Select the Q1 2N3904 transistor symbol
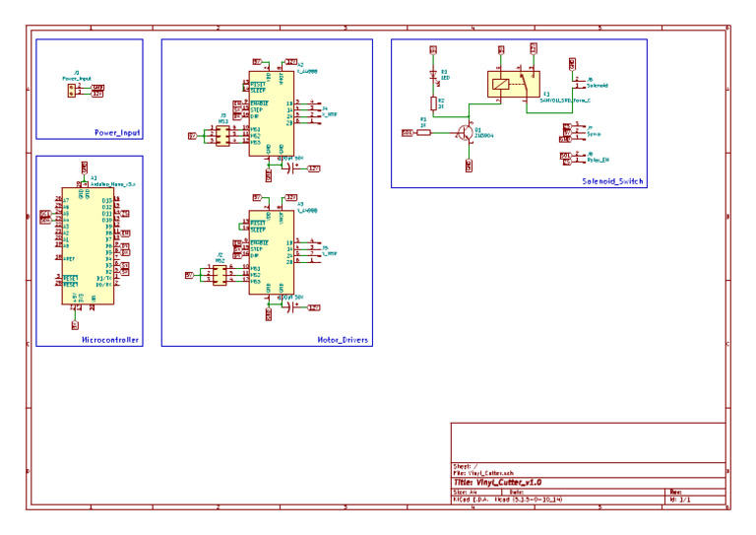Image resolution: width=756 pixels, height=535 pixels. (466, 133)
